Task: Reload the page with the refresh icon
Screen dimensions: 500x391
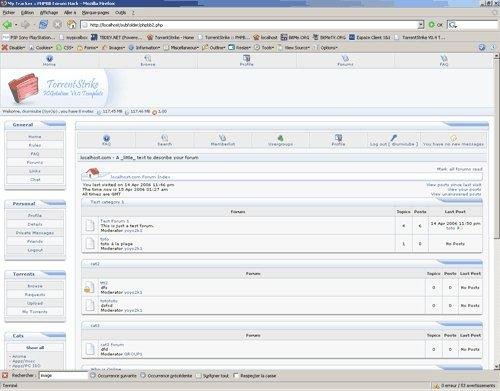Action: [43, 24]
